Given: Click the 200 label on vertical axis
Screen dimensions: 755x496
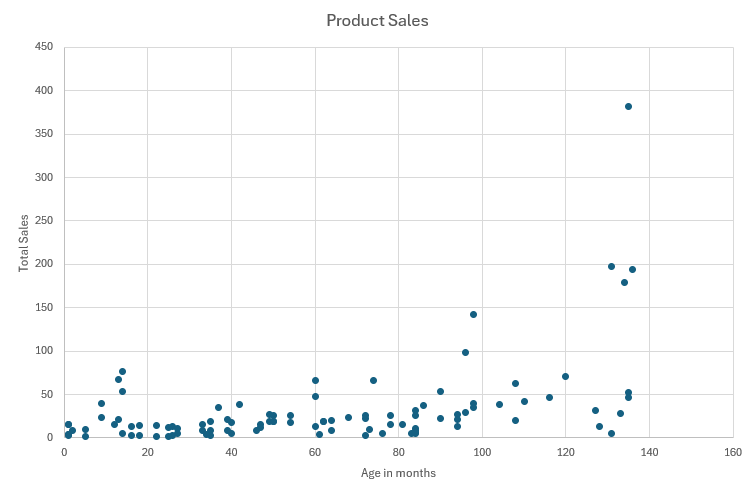Looking at the screenshot, I should [45, 264].
